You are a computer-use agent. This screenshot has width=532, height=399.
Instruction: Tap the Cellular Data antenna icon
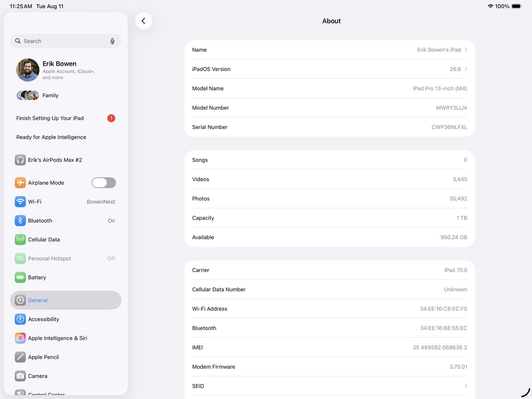(x=20, y=239)
